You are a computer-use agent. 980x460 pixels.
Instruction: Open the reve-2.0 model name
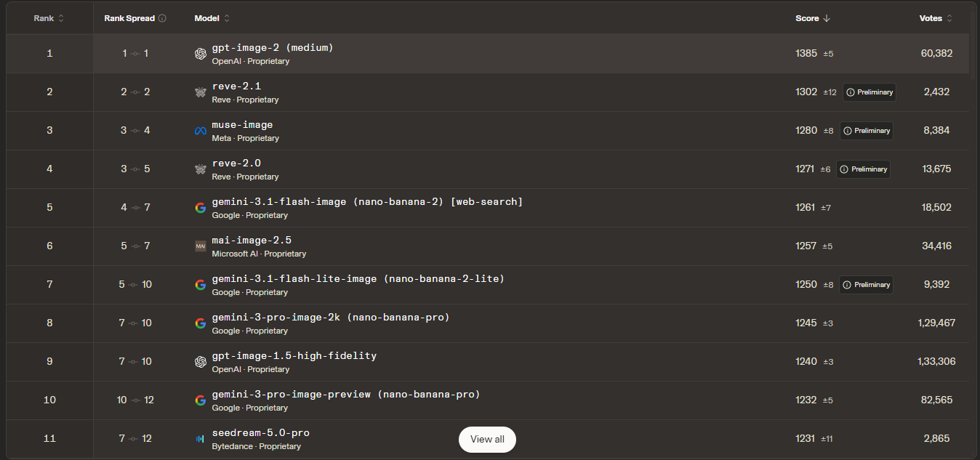[x=236, y=164]
